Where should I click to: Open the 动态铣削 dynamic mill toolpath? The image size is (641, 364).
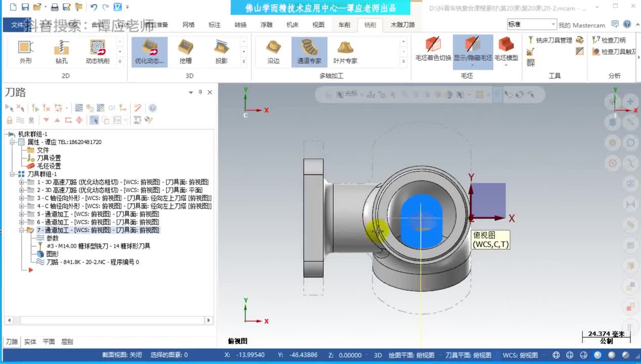click(x=98, y=52)
